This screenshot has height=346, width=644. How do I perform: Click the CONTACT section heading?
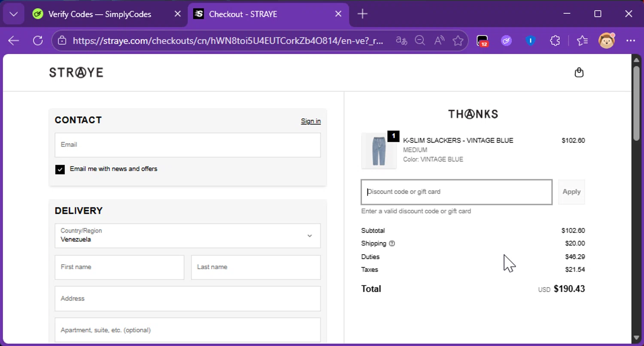[x=78, y=120]
